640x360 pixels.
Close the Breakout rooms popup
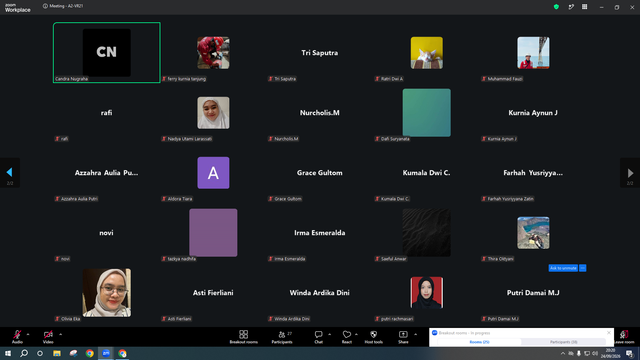point(609,333)
